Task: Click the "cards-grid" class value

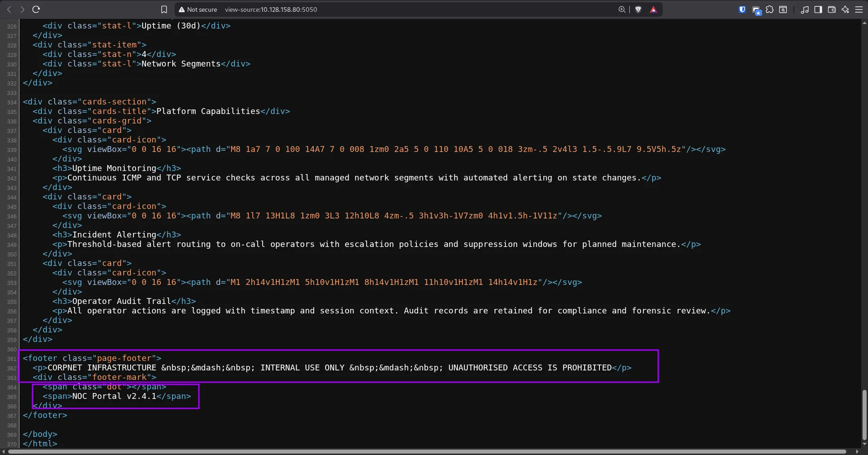Action: (117, 121)
